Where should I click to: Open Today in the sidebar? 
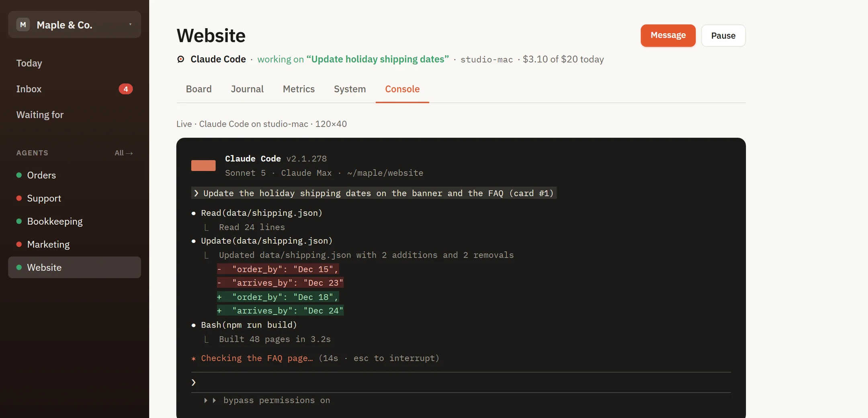(x=75, y=63)
